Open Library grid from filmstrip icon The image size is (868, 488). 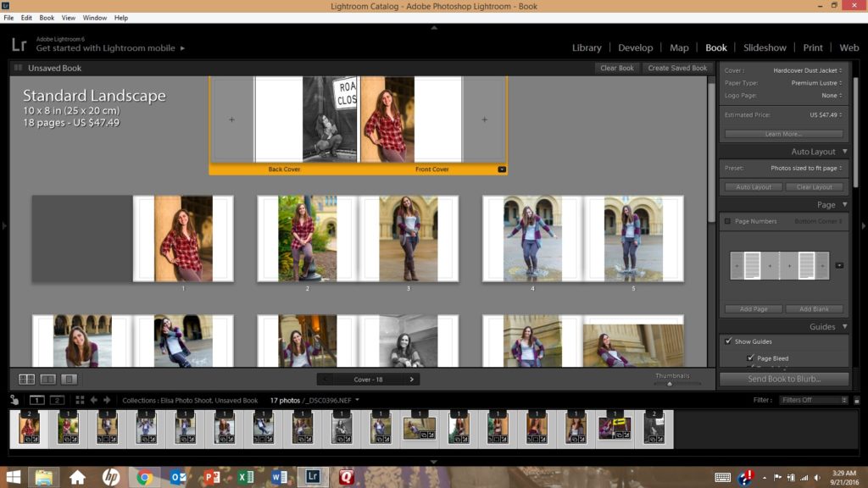coord(80,400)
